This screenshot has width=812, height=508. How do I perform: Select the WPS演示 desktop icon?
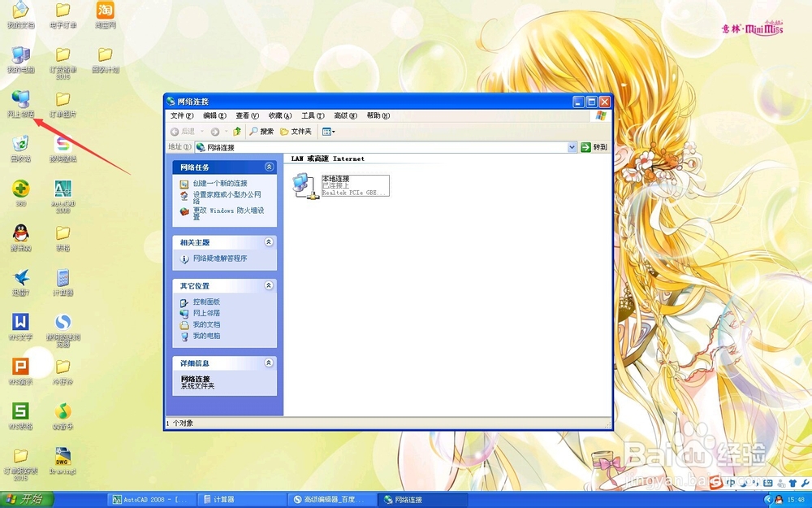pyautogui.click(x=21, y=371)
